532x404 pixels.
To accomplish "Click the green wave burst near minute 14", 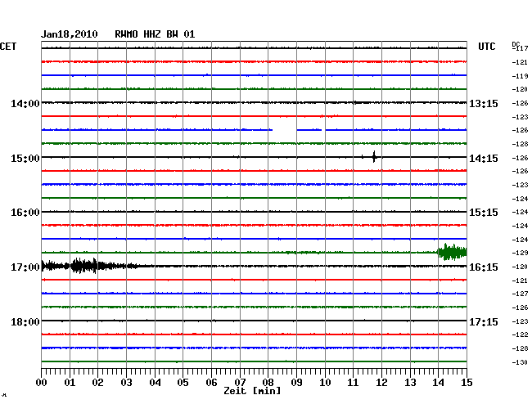I will pos(452,253).
